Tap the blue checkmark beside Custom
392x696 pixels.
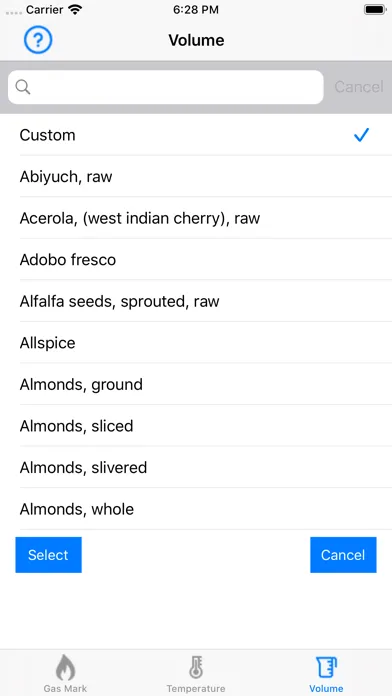coord(361,134)
